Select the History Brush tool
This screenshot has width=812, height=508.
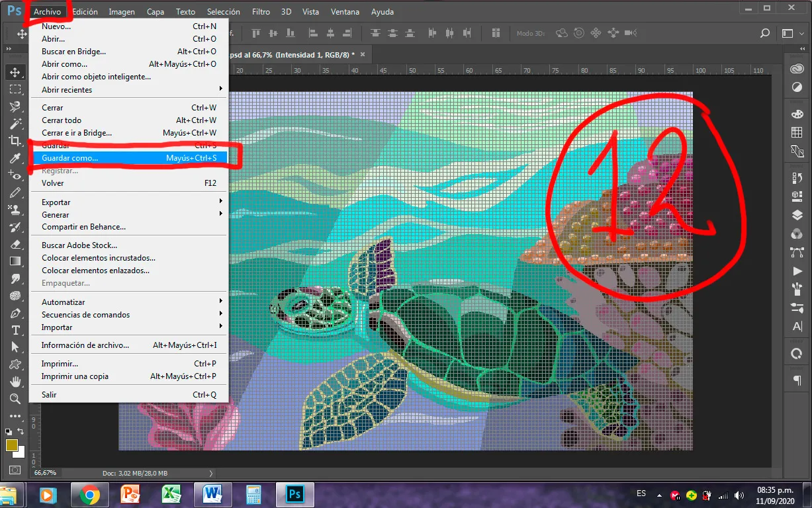15,227
